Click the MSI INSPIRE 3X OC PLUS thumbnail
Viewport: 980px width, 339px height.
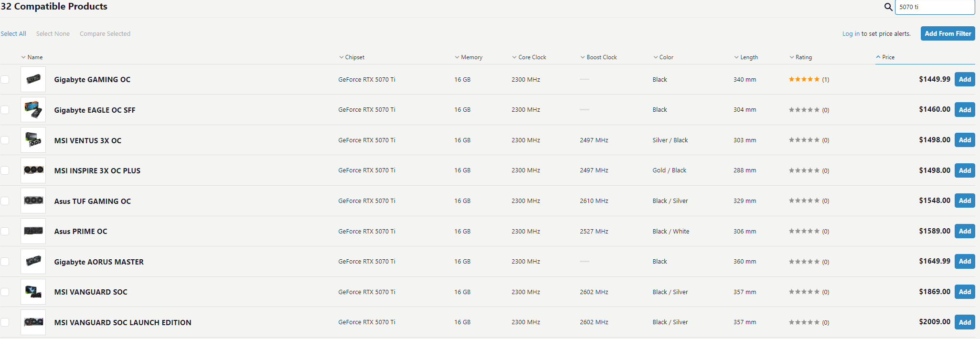33,170
